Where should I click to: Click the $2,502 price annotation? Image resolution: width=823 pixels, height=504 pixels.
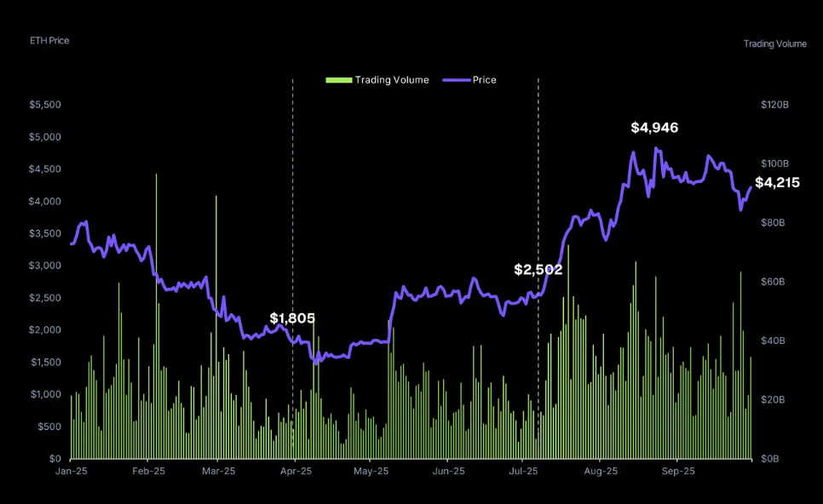[538, 270]
